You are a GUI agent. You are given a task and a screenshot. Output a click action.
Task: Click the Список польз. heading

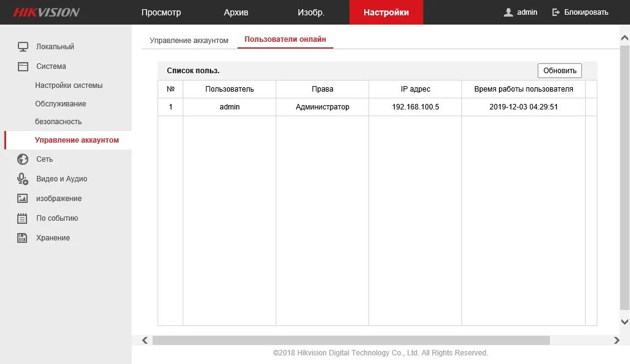193,71
